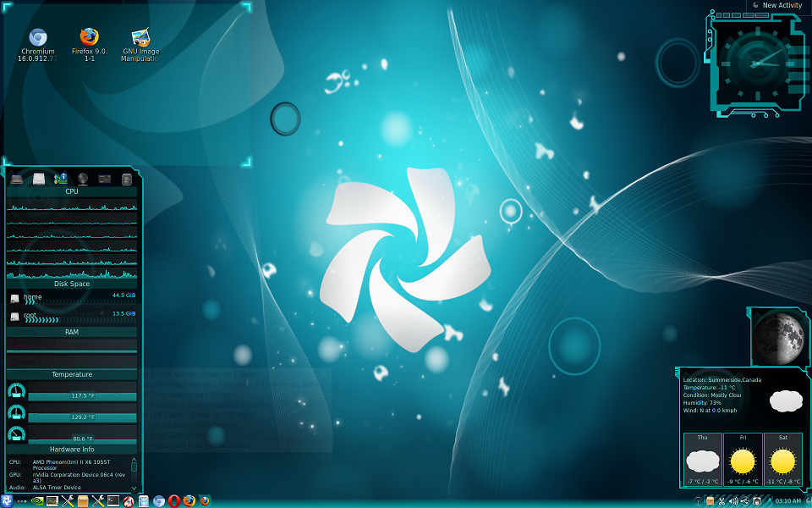Click the Hardware Info scroll-up arrow
Viewport: 812px width, 508px height.
[x=134, y=460]
